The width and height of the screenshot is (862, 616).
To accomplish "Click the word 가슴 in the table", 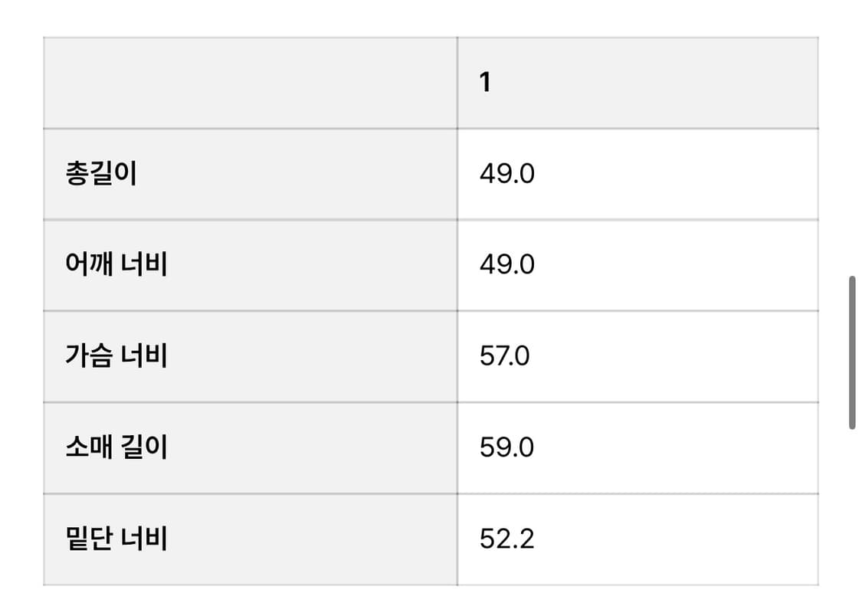I will tap(89, 356).
